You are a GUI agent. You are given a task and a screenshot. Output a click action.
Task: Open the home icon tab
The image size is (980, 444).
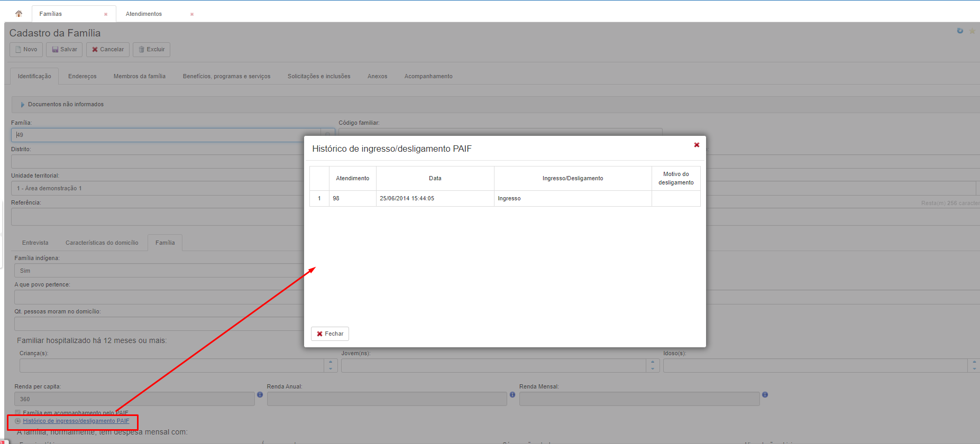click(x=19, y=14)
